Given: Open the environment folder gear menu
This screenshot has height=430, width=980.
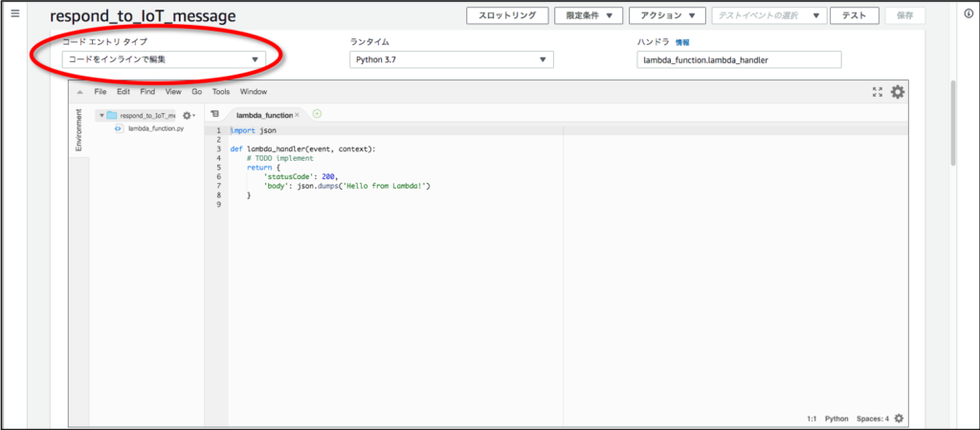Looking at the screenshot, I should coord(188,115).
